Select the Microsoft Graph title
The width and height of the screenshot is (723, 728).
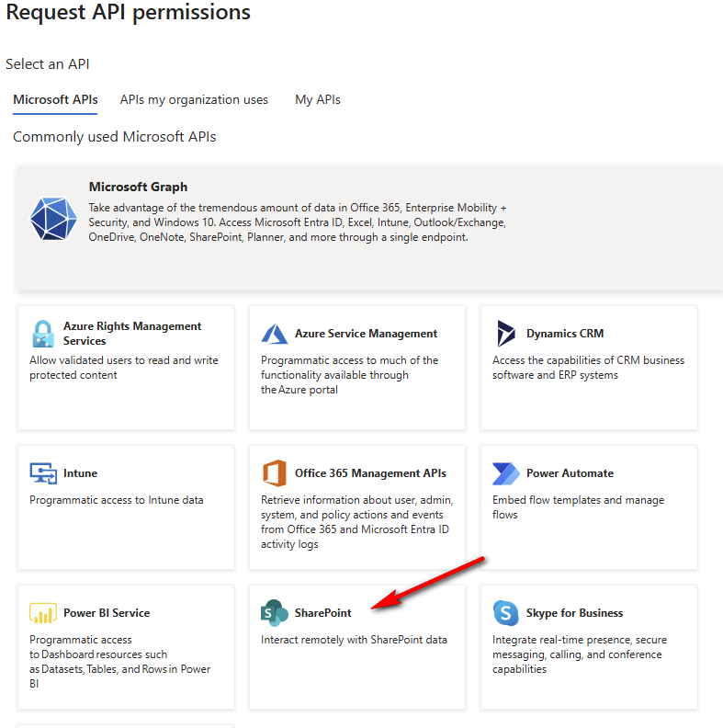coord(139,187)
